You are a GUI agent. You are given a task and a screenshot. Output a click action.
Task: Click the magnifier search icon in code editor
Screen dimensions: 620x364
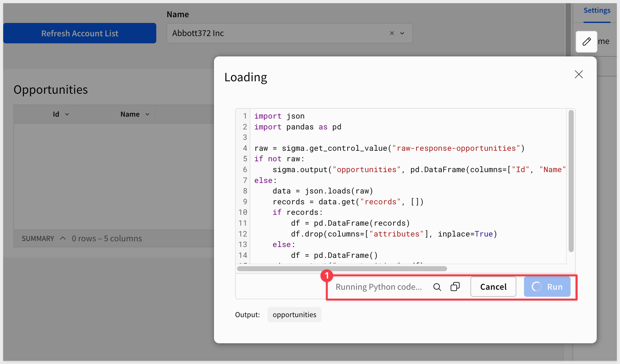[x=437, y=287]
